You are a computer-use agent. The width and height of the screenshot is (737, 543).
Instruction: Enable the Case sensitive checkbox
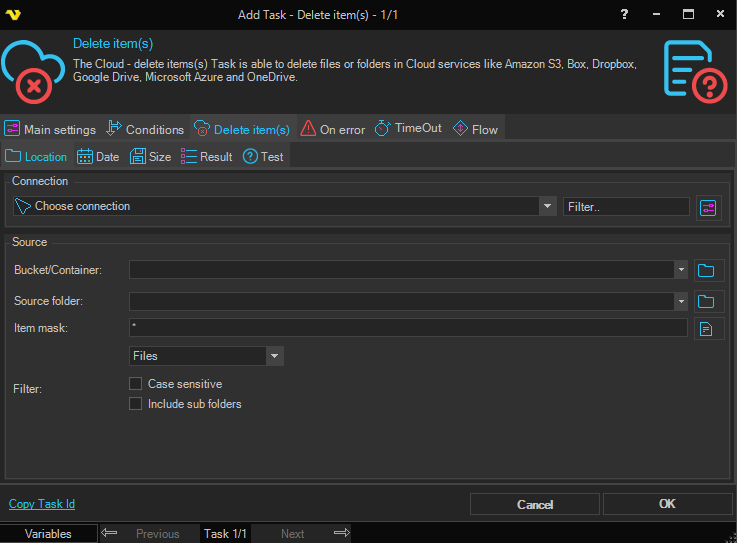coord(136,384)
